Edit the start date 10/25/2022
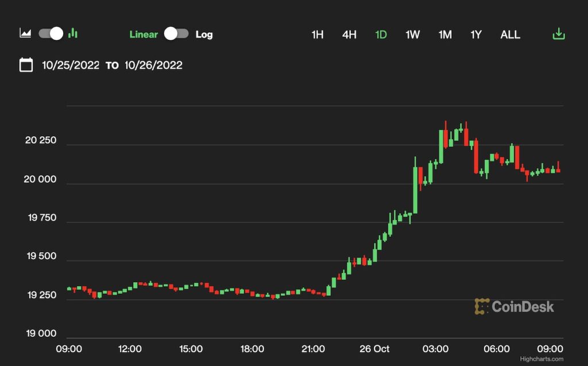Screen dimensions: 588x366 (x=71, y=66)
